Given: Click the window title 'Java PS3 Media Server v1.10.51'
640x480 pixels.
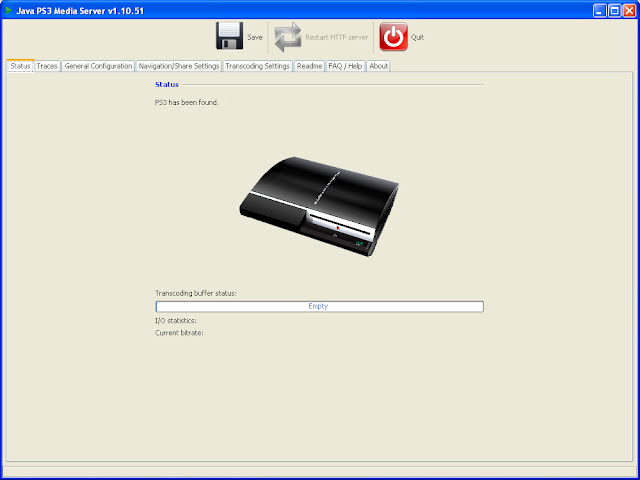Looking at the screenshot, I should tap(80, 11).
